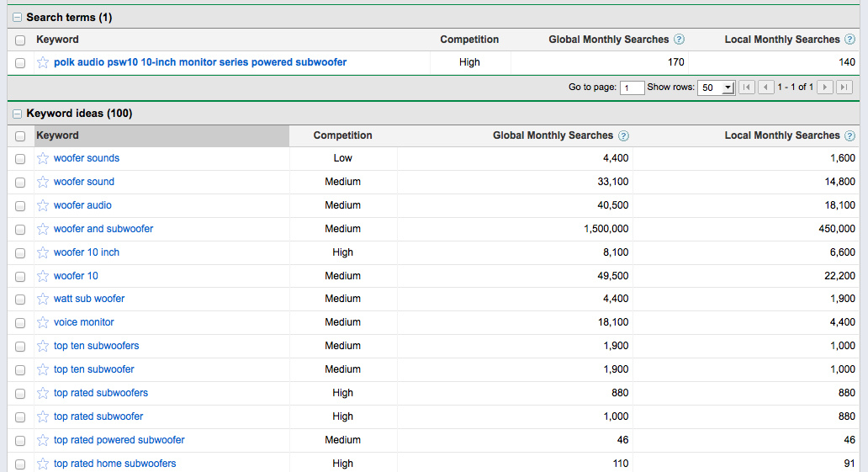Collapse the Search terms (1) section
The height and width of the screenshot is (472, 868).
[x=17, y=18]
